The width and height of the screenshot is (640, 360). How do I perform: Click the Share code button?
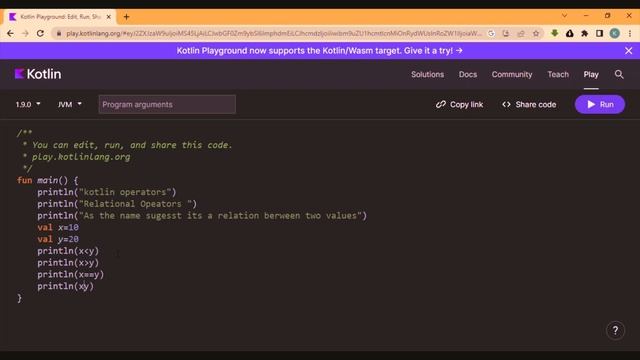point(529,104)
